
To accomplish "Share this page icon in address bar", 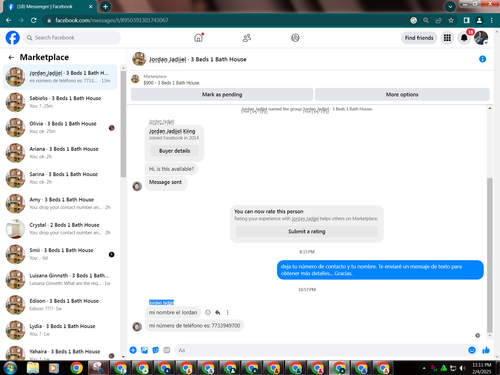I will coord(438,20).
